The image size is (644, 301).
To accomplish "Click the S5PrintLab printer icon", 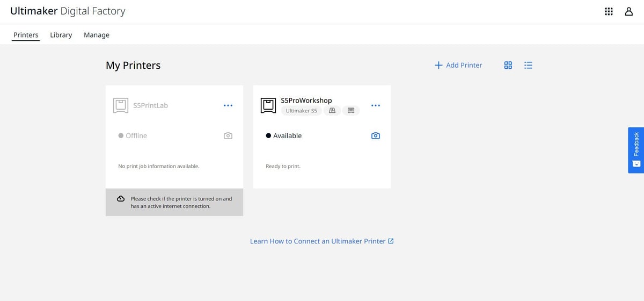I will pyautogui.click(x=121, y=105).
